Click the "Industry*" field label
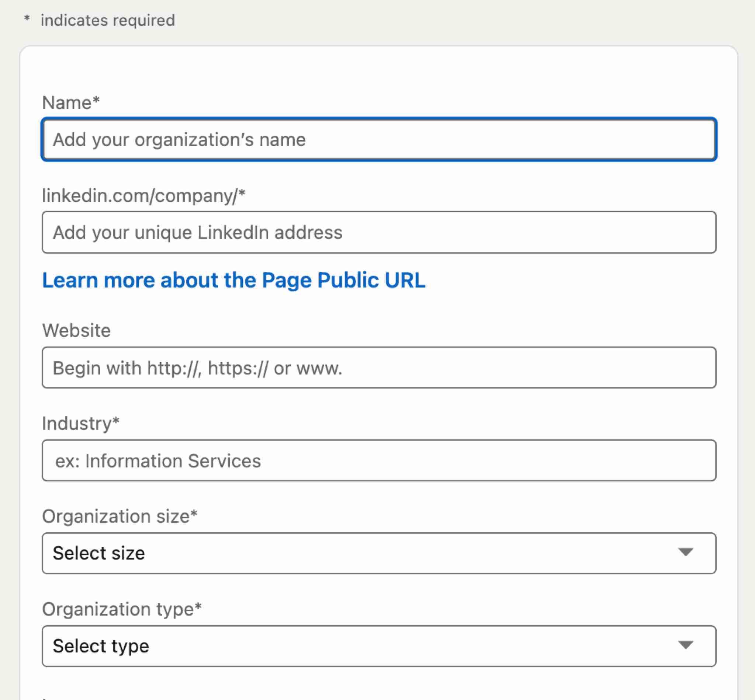The height and width of the screenshot is (700, 755). [x=81, y=424]
